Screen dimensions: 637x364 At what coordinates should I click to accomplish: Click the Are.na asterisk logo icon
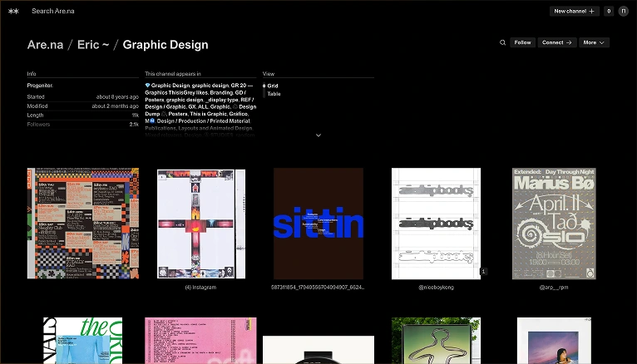[x=13, y=12]
